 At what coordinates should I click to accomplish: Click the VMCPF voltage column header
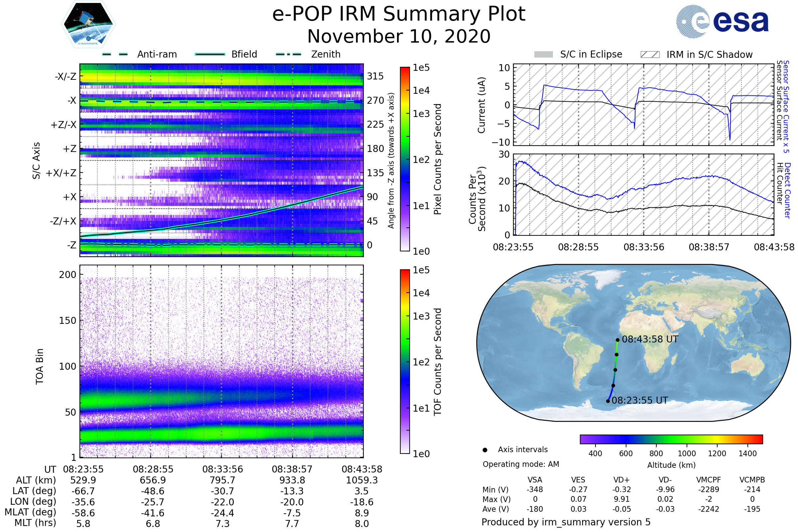pyautogui.click(x=709, y=480)
